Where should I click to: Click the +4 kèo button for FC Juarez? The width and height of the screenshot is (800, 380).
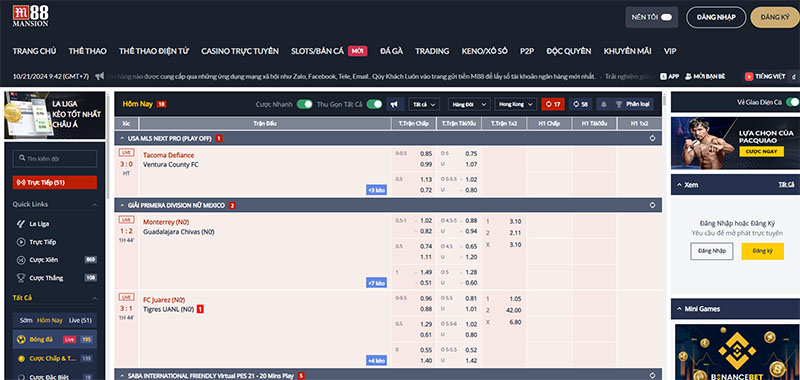pyautogui.click(x=377, y=360)
